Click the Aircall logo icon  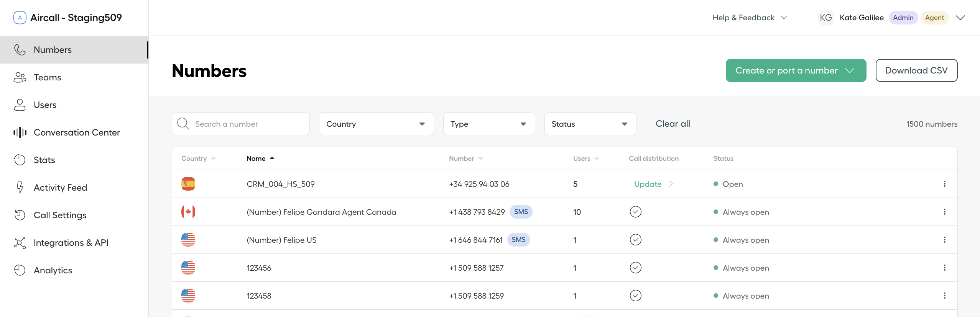(20, 18)
